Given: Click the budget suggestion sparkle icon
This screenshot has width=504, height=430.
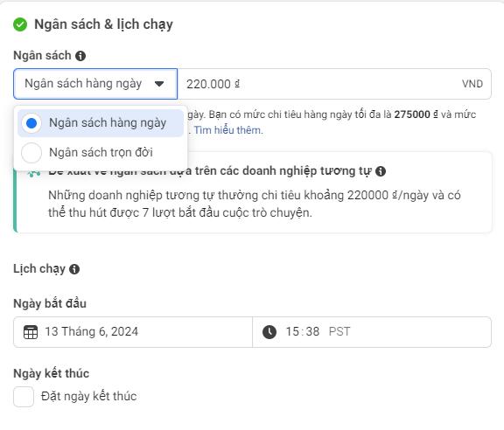Looking at the screenshot, I should [34, 174].
